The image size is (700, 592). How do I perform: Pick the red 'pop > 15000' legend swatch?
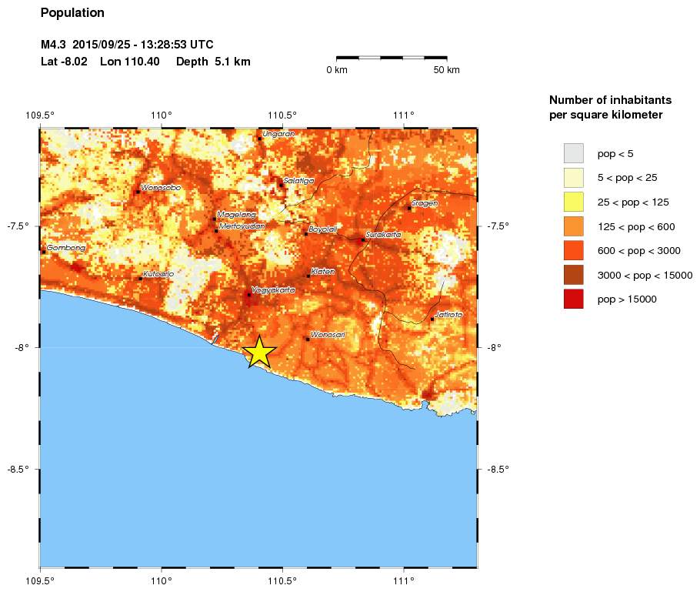(x=573, y=299)
